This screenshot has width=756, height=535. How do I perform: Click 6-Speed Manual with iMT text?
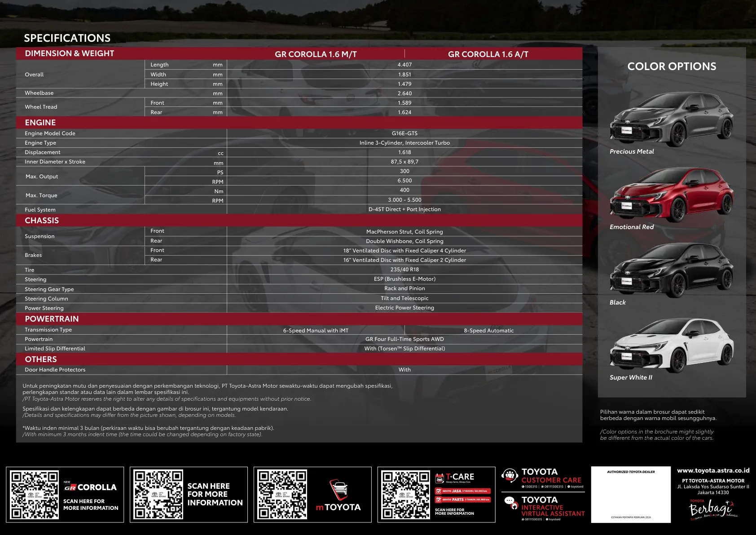click(316, 331)
